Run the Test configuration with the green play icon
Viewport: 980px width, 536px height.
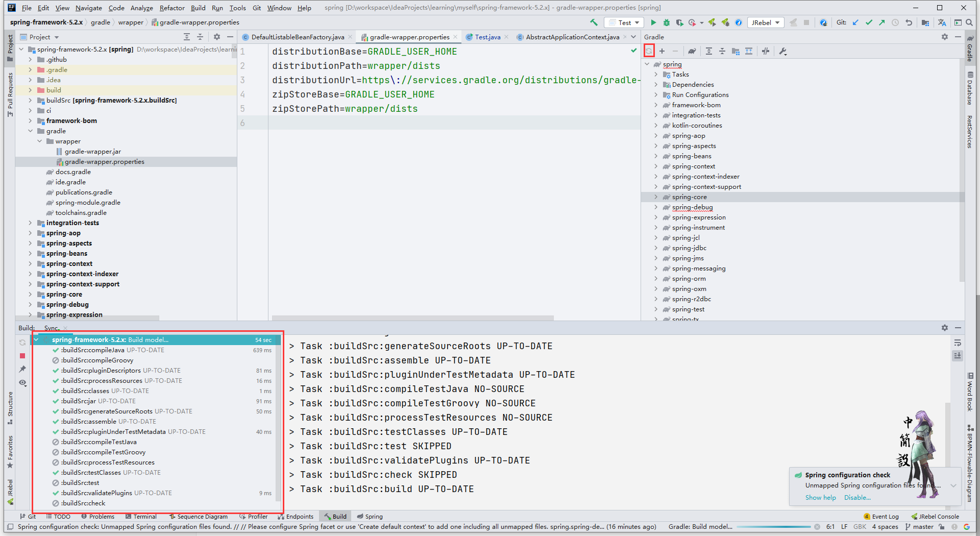653,22
